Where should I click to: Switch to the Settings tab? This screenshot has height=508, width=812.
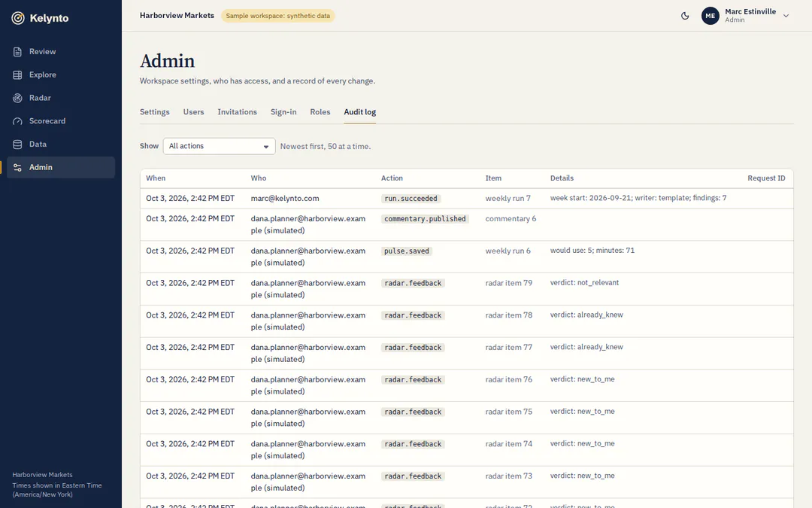tap(154, 112)
